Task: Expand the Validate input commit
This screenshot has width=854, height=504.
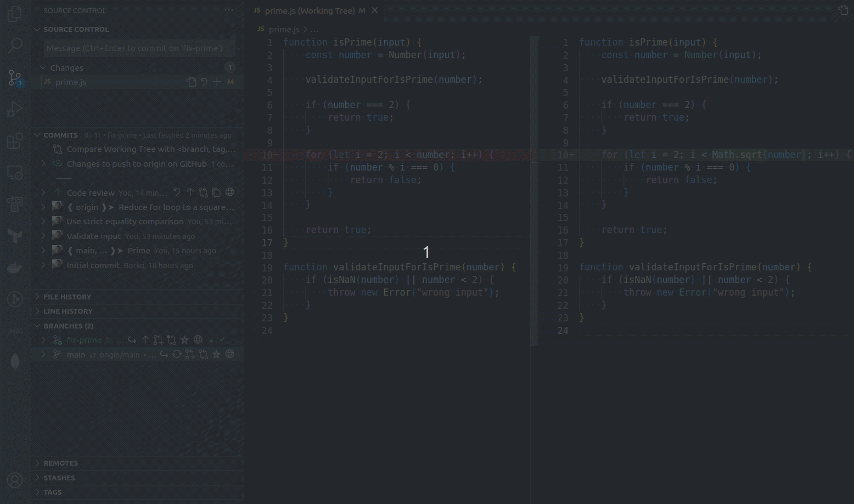Action: point(43,236)
